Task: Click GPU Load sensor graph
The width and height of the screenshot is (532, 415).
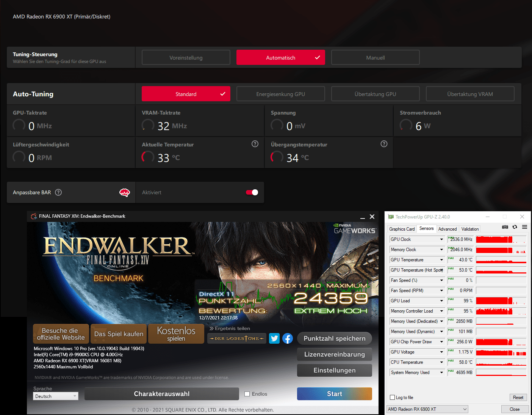Action: coord(501,301)
